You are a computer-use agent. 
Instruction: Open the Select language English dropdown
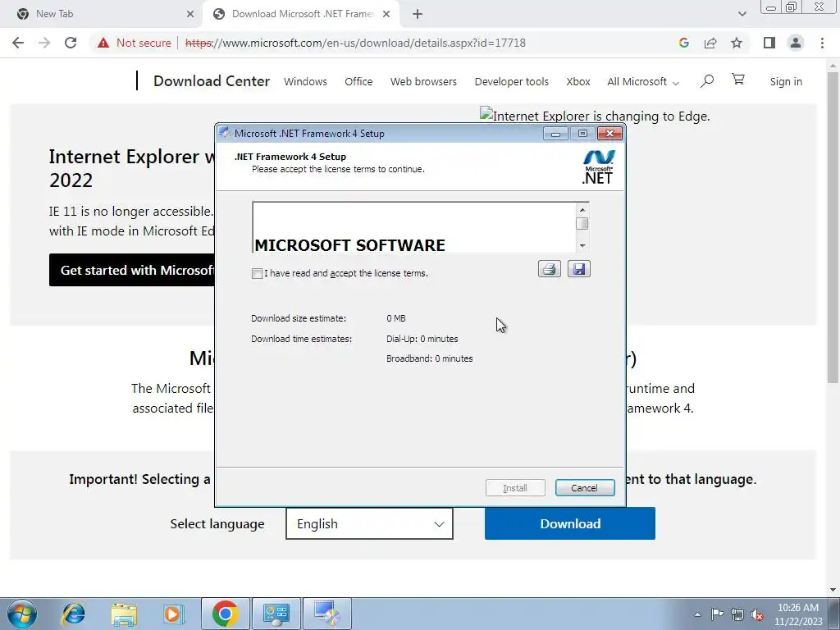coord(370,523)
